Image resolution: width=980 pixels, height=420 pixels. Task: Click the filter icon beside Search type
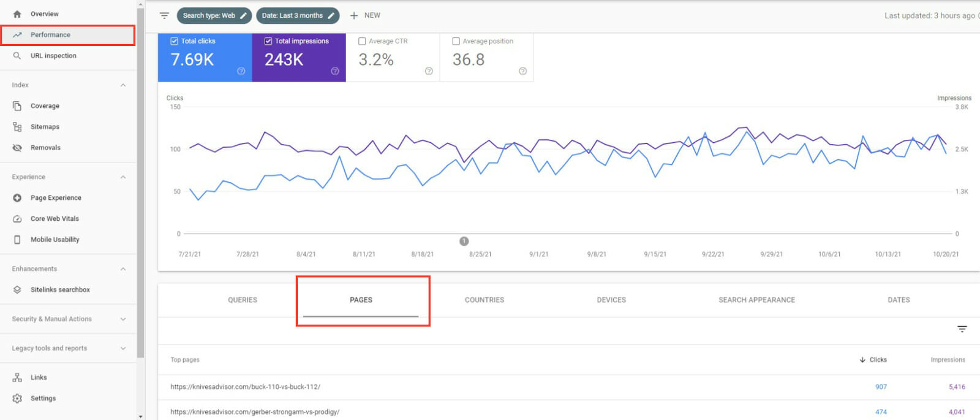[164, 15]
